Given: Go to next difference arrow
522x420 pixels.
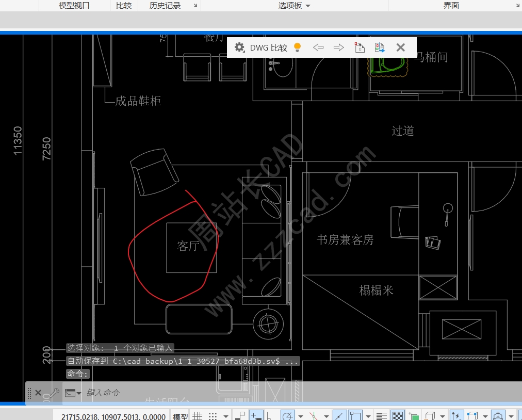Looking at the screenshot, I should pyautogui.click(x=338, y=47).
